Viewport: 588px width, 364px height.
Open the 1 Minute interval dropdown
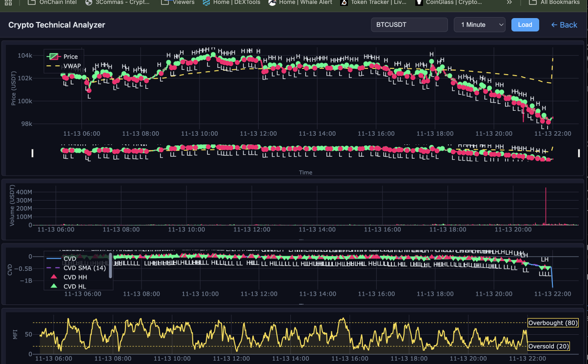coord(480,24)
